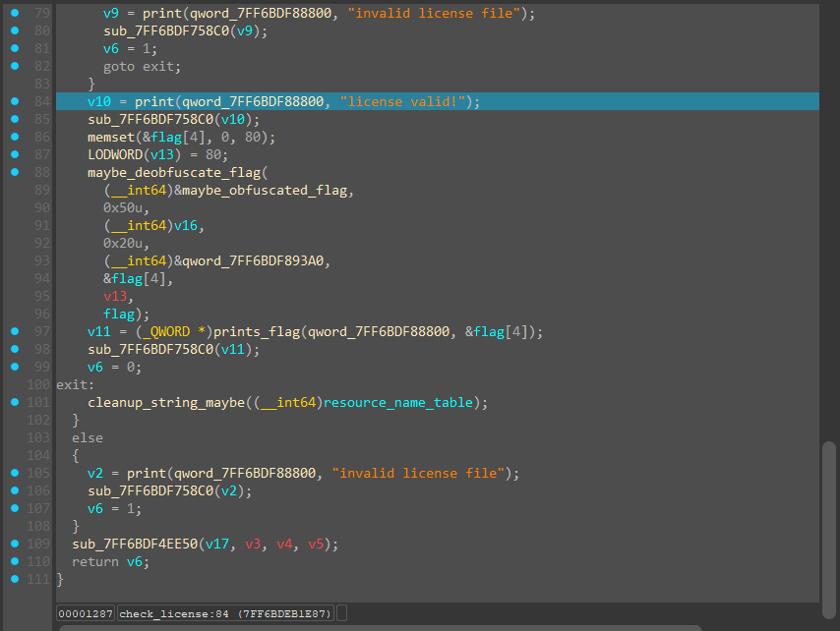The image size is (840, 631).
Task: Toggle breakpoint dot beside line 79
Action: point(14,14)
